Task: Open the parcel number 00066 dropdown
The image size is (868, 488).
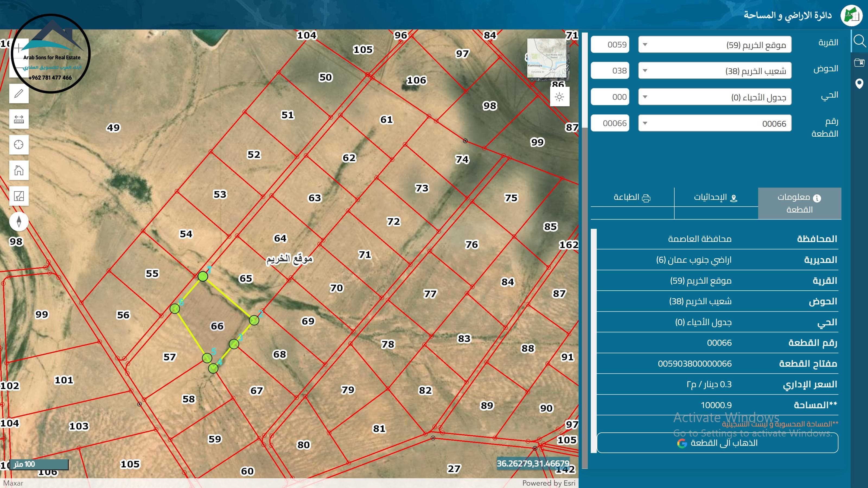Action: click(714, 123)
